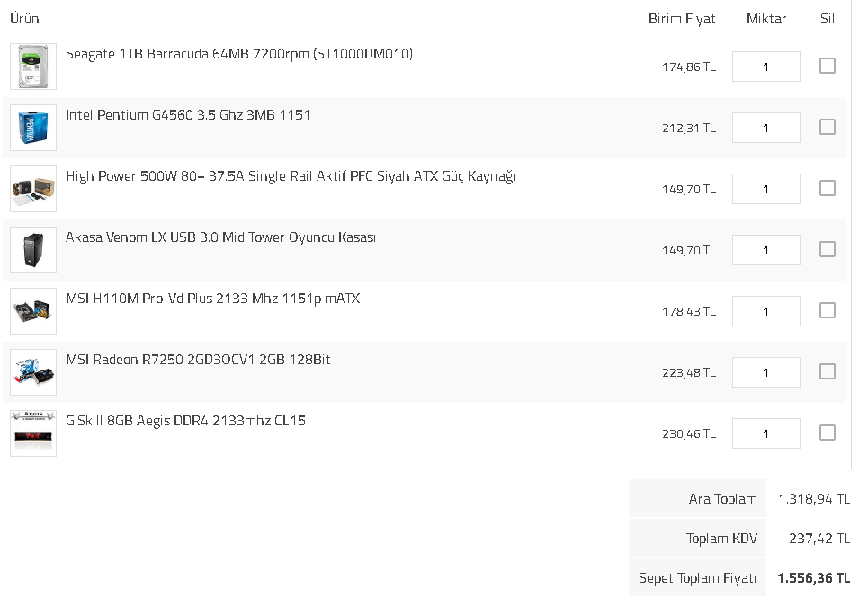Open the MSI Radeon graphics card image
This screenshot has width=868, height=598.
(x=33, y=372)
